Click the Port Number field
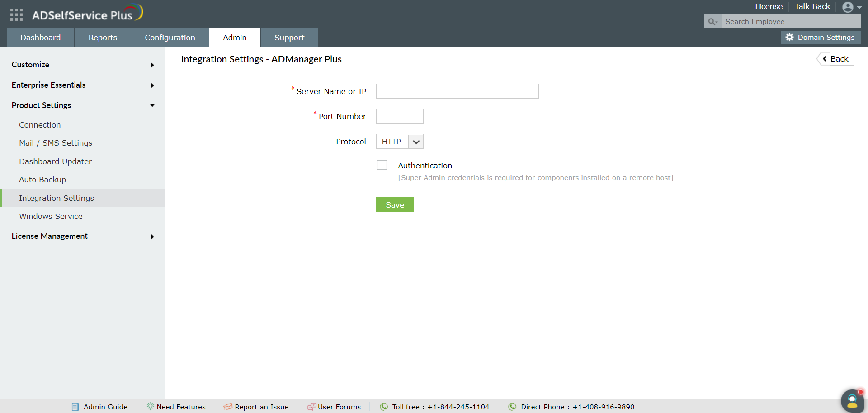Image resolution: width=868 pixels, height=413 pixels. pos(399,116)
